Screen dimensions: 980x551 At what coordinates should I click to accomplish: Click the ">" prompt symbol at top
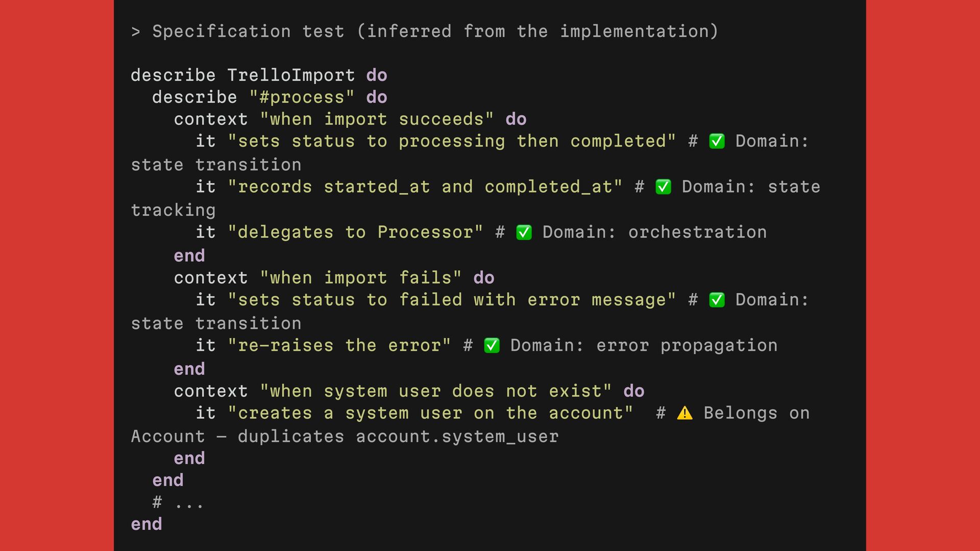point(135,32)
